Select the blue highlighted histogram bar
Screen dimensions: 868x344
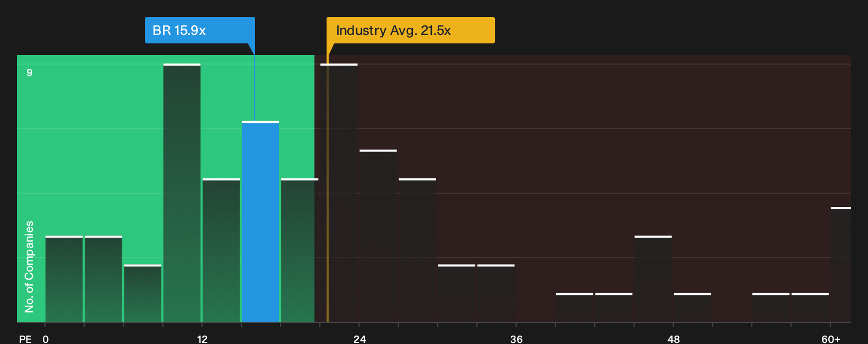(x=260, y=222)
